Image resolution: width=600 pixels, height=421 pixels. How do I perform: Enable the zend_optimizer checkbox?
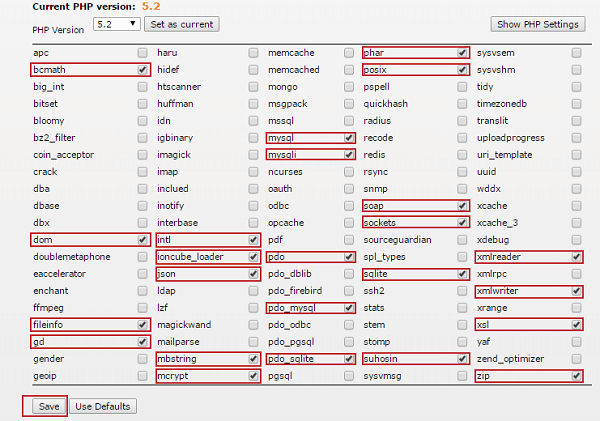click(x=577, y=359)
